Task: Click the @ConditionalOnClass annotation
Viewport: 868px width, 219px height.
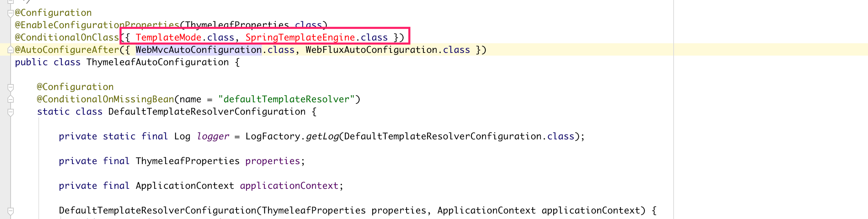Action: pyautogui.click(x=67, y=37)
